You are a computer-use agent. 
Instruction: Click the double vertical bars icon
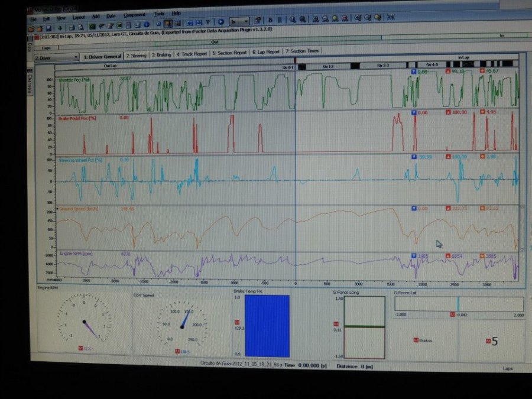pyautogui.click(x=280, y=20)
